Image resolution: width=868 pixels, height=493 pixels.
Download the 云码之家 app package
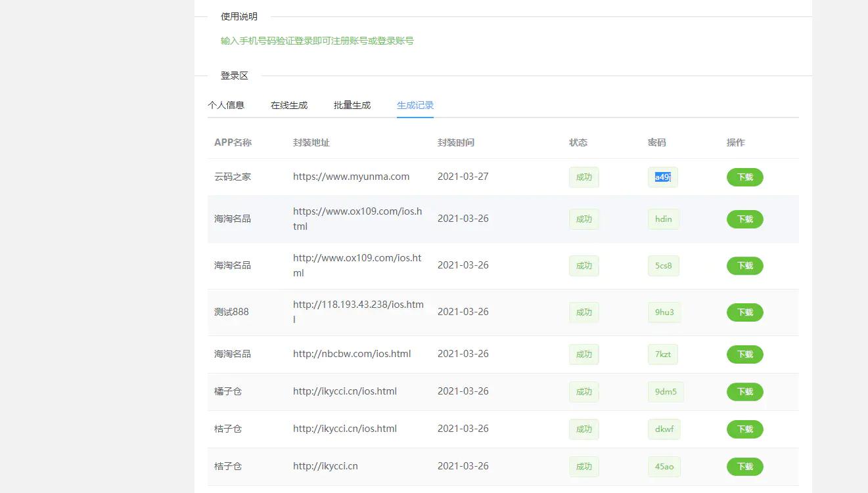point(744,177)
